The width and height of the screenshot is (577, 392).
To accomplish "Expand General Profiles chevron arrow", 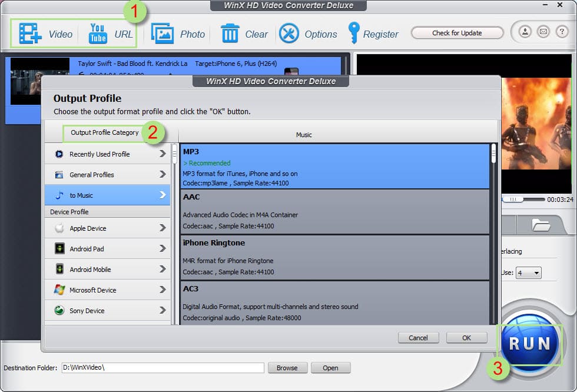I will pyautogui.click(x=163, y=174).
